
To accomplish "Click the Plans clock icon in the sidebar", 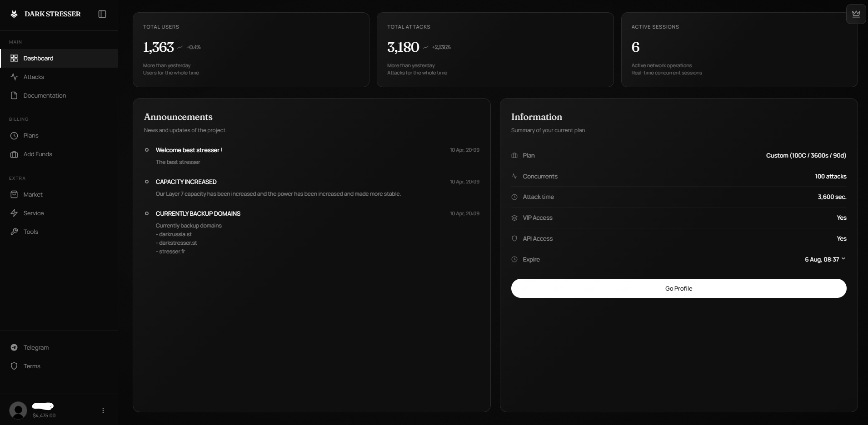I will click(14, 135).
